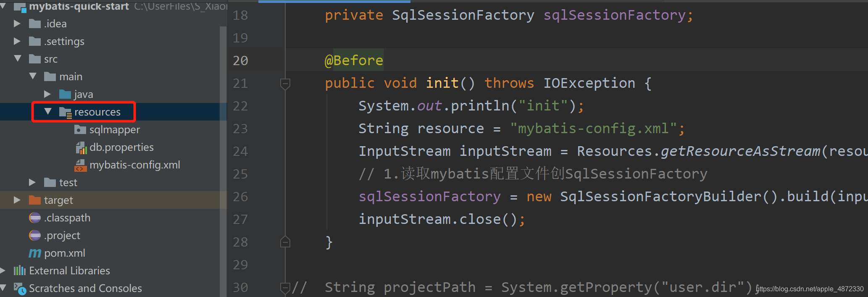The image size is (868, 297).
Task: Select the java source folder icon
Action: (65, 94)
